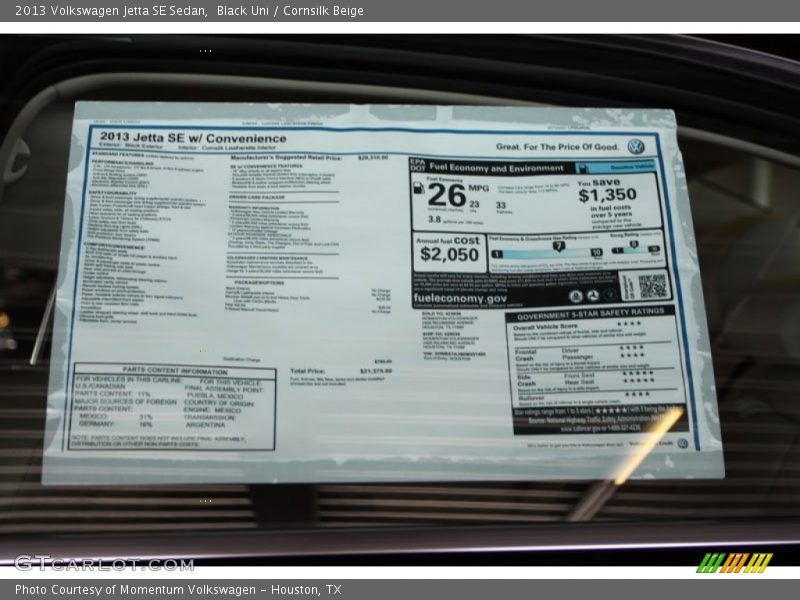
Task: Click the fuel economy rating marker 7
Action: coord(559,246)
